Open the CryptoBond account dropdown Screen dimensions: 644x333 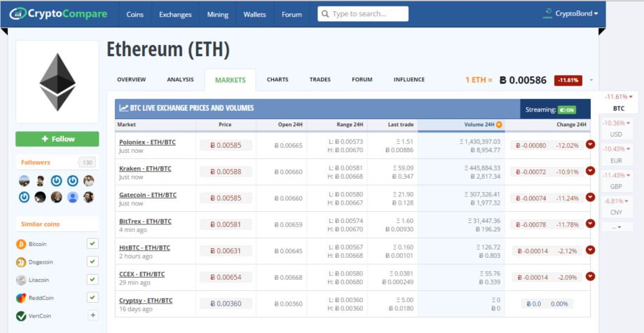point(577,13)
